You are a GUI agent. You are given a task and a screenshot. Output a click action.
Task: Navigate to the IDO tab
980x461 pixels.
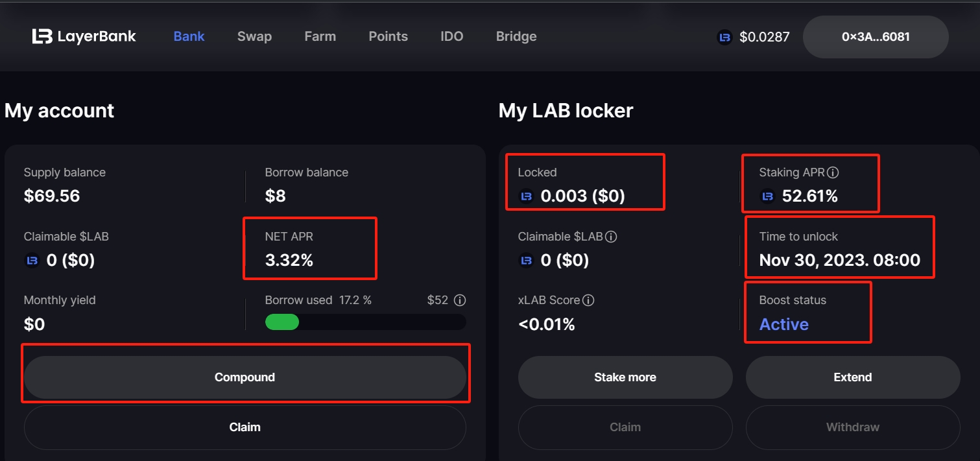point(451,36)
